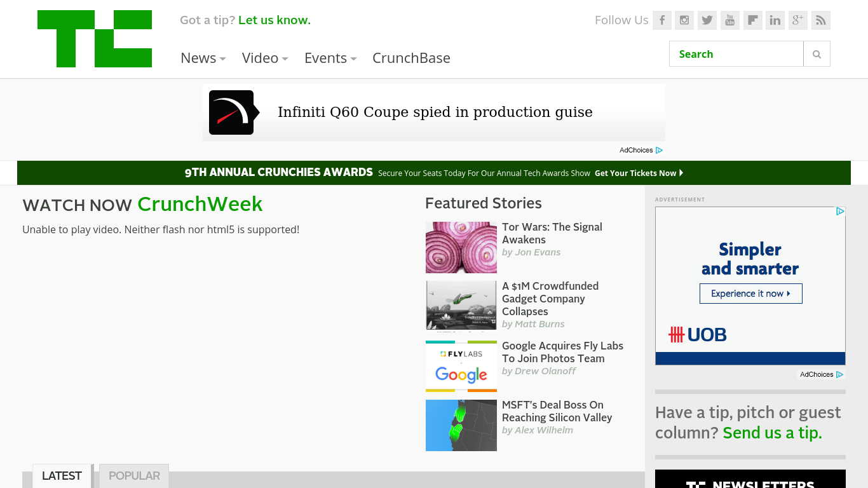The image size is (868, 488).
Task: Click the 'Let us know' tip link
Action: click(x=275, y=20)
